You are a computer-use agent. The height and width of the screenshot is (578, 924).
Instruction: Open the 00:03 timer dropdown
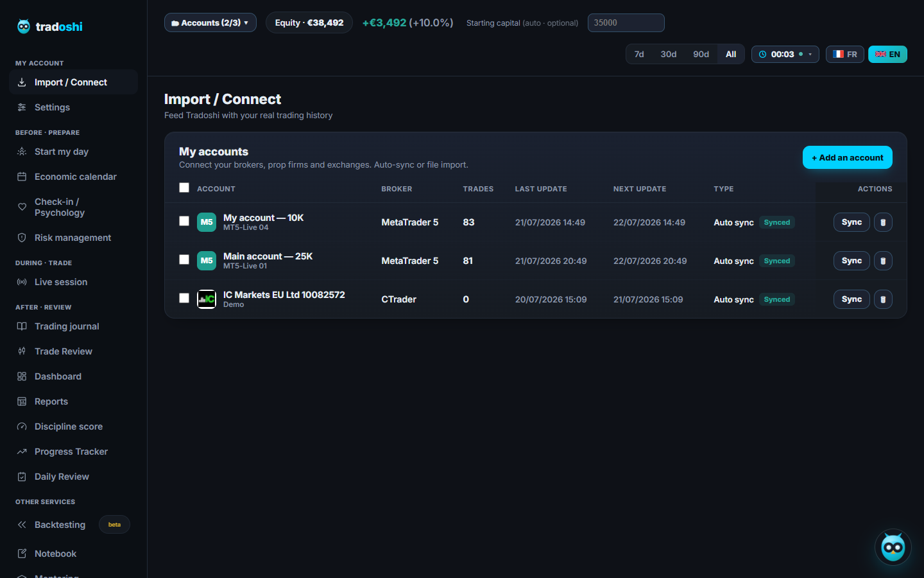coord(785,54)
